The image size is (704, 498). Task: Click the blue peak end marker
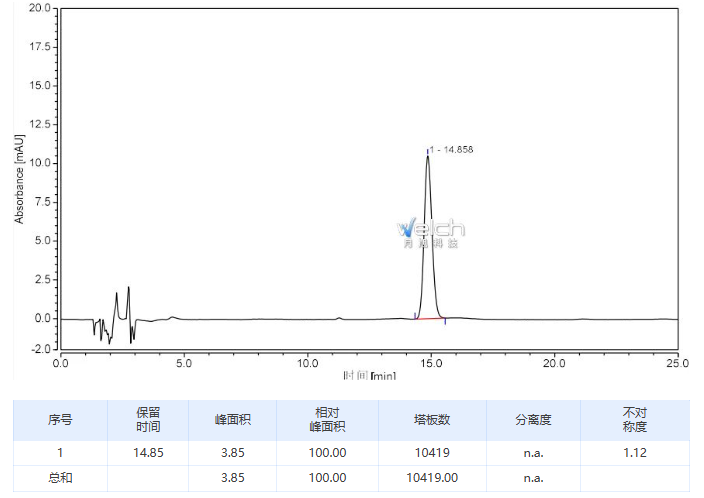pos(445,320)
